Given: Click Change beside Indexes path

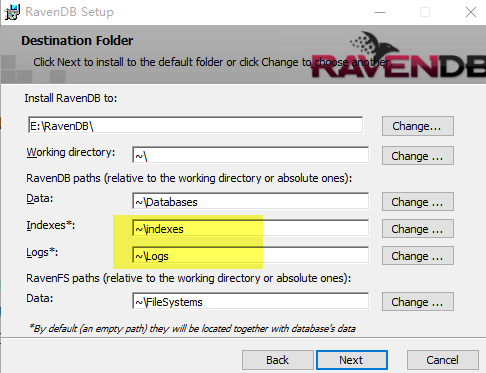Looking at the screenshot, I should click(x=418, y=229).
